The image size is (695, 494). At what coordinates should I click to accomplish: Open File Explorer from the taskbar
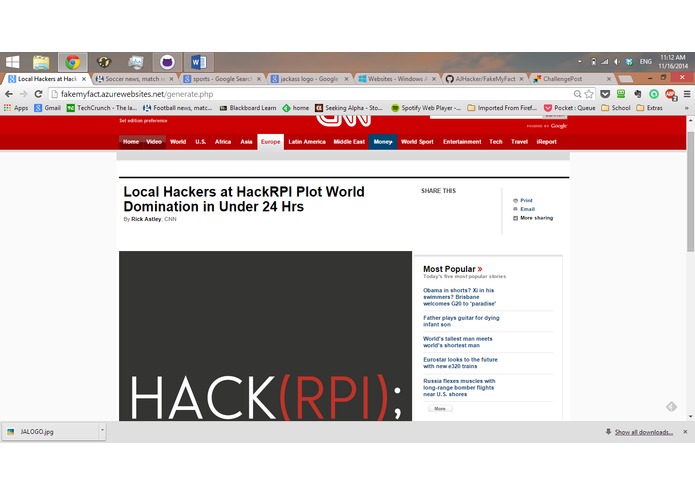41,62
